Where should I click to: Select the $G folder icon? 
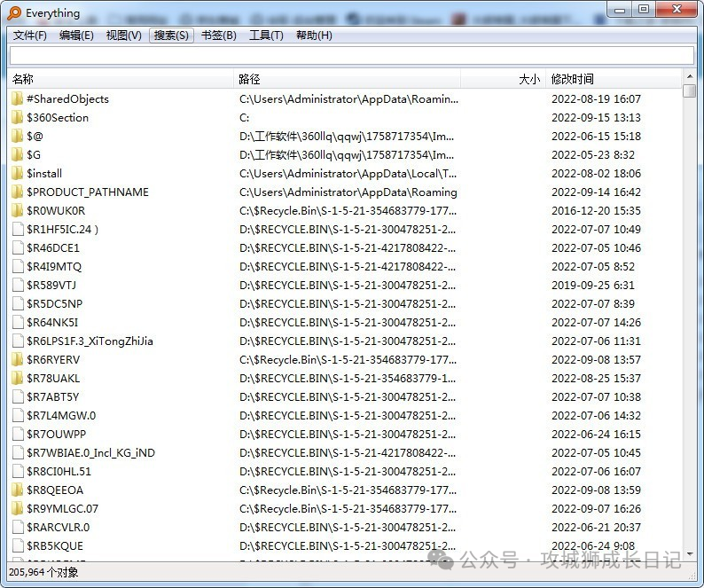[x=17, y=155]
